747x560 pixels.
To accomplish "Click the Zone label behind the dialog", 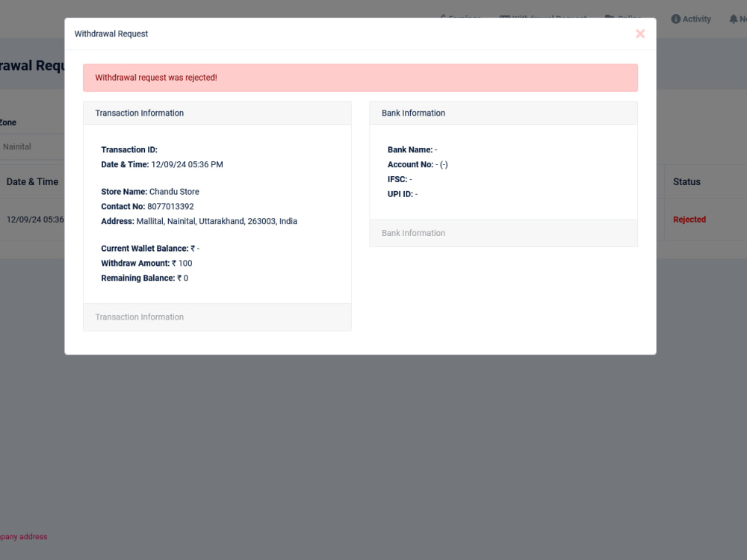I will pos(8,122).
